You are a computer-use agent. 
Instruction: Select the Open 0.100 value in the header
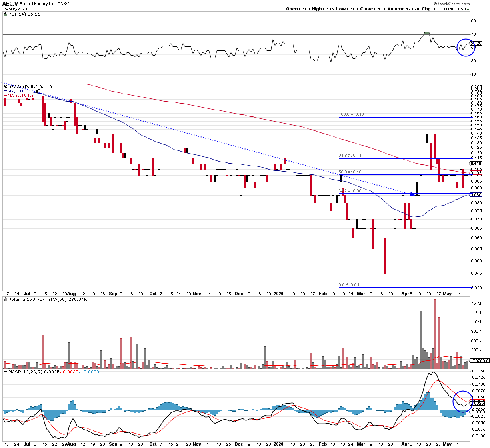tap(298, 9)
